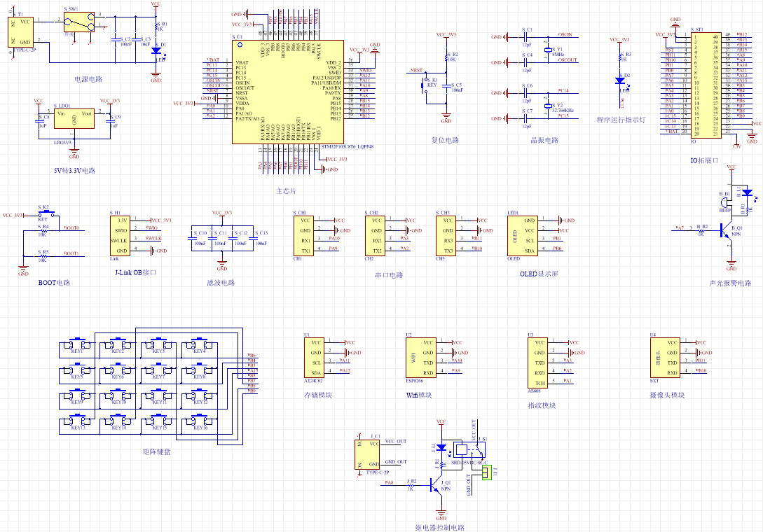
Task: Select the U1 AT24C02 storage chip
Action: click(314, 358)
